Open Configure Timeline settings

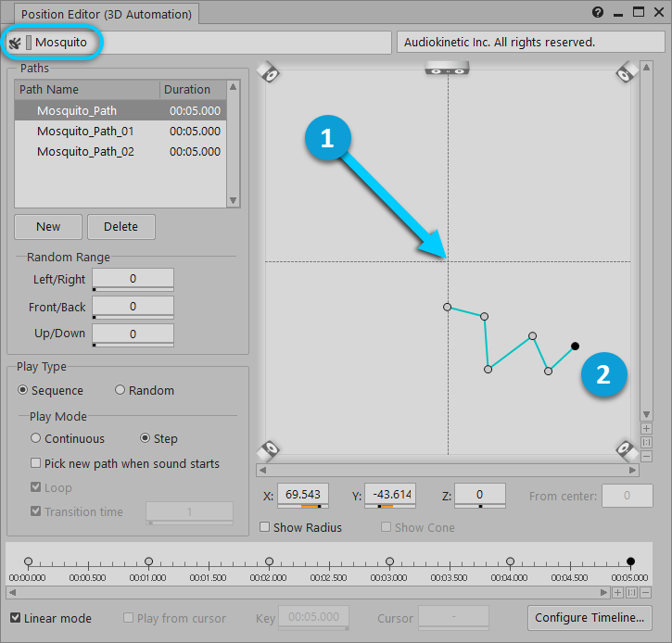pos(589,618)
